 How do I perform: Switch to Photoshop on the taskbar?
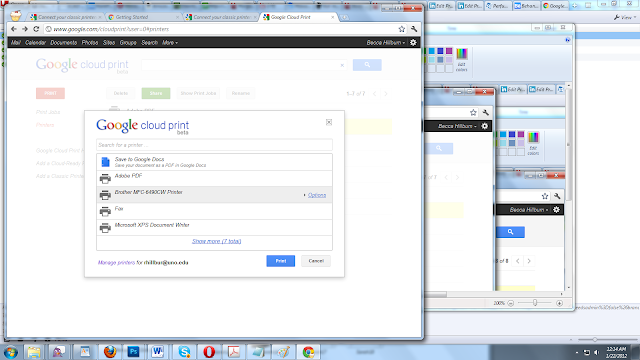click(133, 352)
